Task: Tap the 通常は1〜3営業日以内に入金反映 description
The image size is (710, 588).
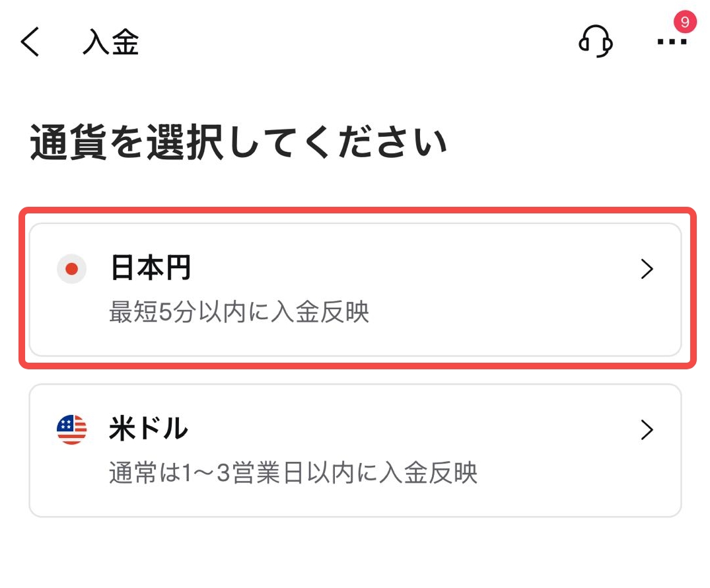Action: (x=293, y=474)
